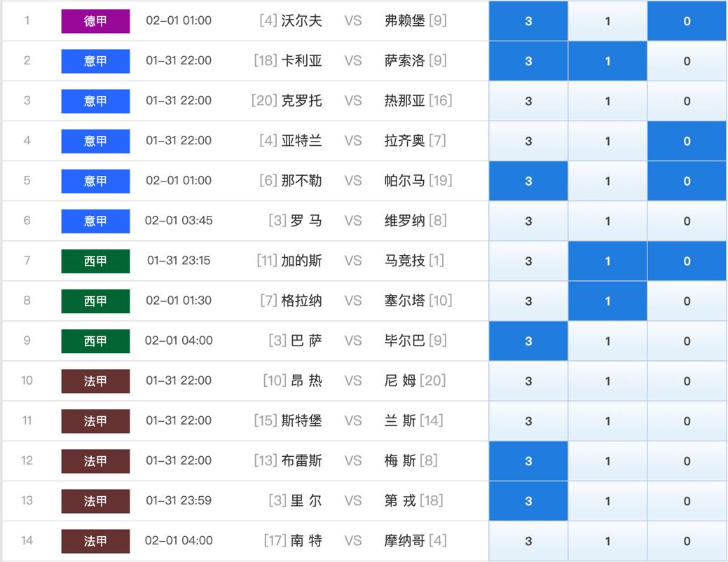The height and width of the screenshot is (562, 728).
Task: Deselect option 0 for 加的斯 vs 马竞技
Action: click(687, 261)
